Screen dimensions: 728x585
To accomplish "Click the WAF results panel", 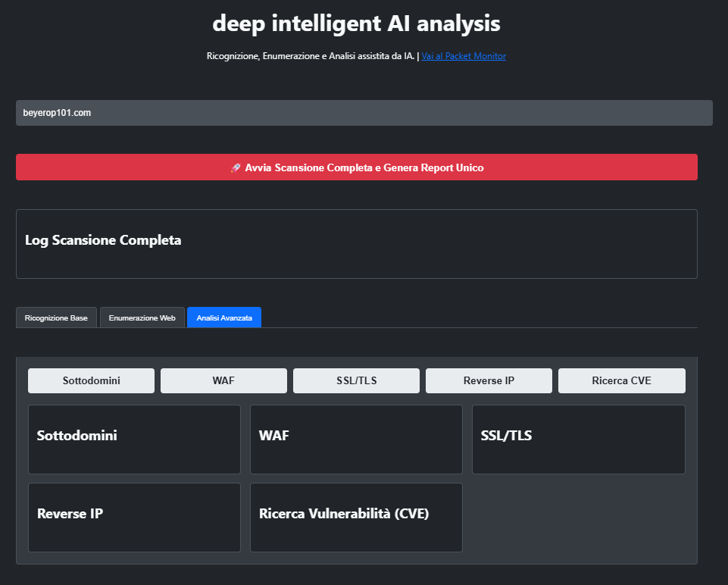I will point(356,440).
